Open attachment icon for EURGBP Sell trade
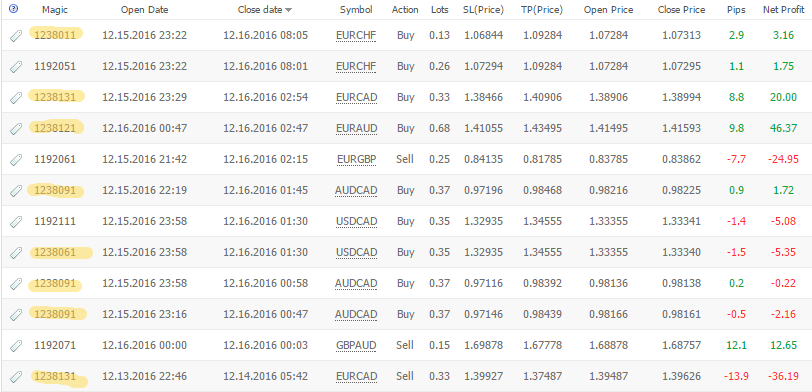The image size is (812, 392). tap(16, 160)
